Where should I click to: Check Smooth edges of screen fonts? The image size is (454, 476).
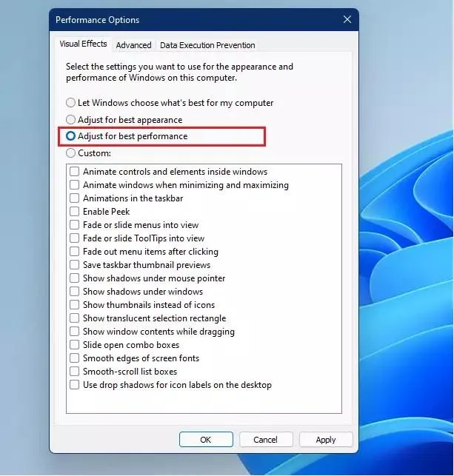74,358
